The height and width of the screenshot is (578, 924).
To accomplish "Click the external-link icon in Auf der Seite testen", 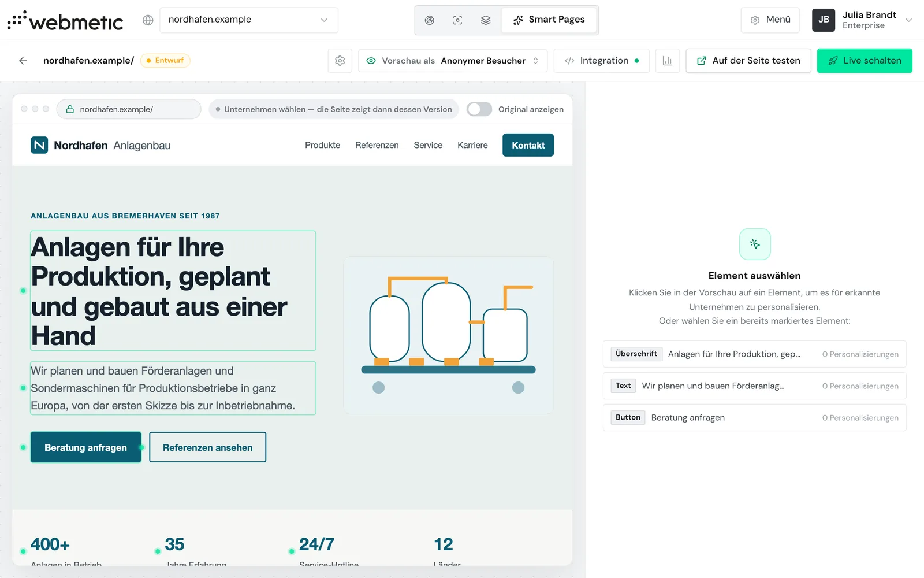I will tap(702, 61).
